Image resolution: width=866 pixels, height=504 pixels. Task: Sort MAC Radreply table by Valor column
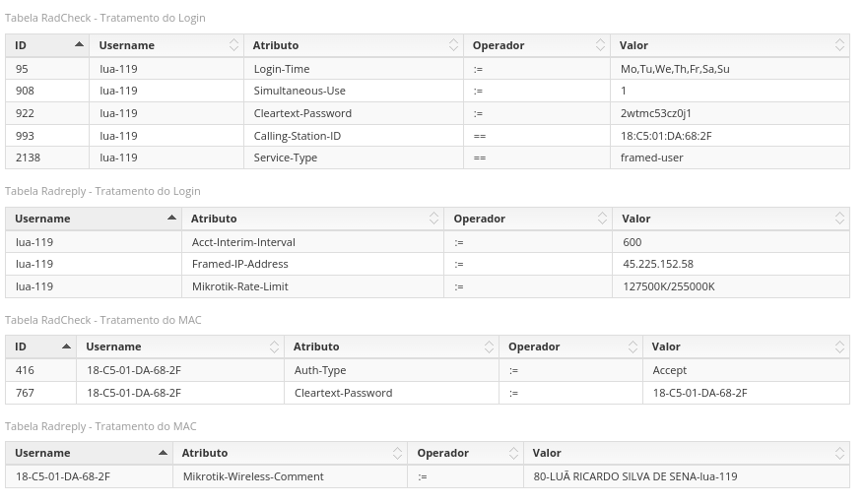[687, 453]
